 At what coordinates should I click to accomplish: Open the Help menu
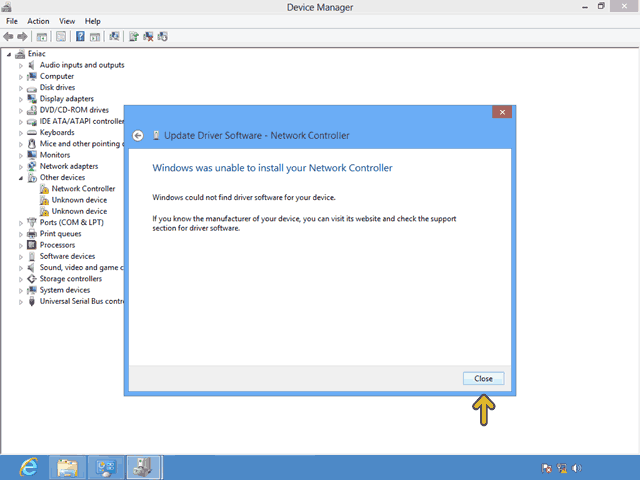(x=93, y=21)
